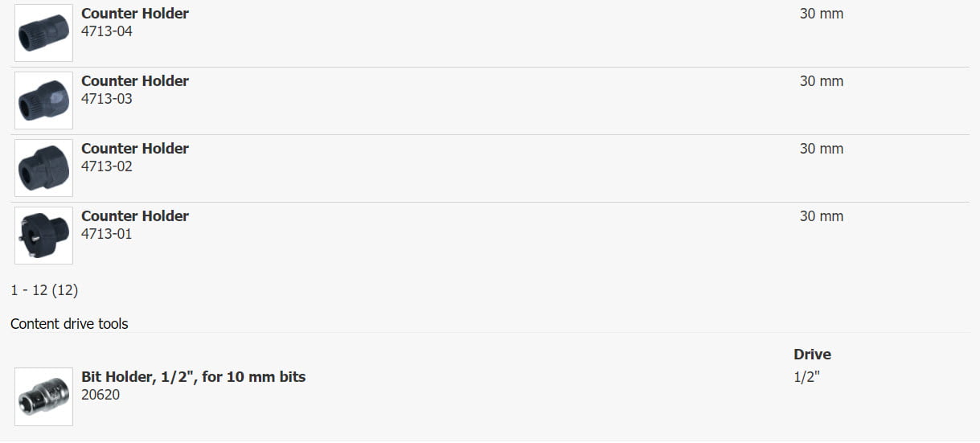
Task: Click Counter Holder title above 4713-03
Action: [135, 81]
